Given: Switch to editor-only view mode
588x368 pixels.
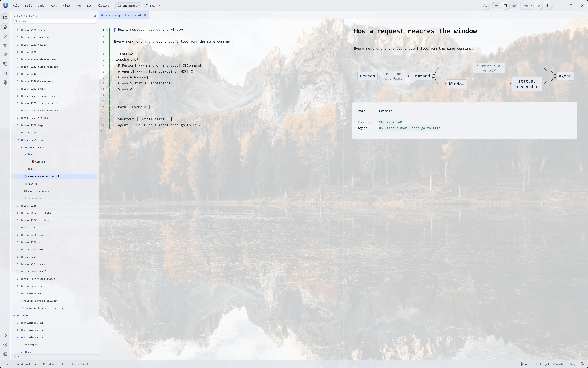Looking at the screenshot, I should [496, 6].
